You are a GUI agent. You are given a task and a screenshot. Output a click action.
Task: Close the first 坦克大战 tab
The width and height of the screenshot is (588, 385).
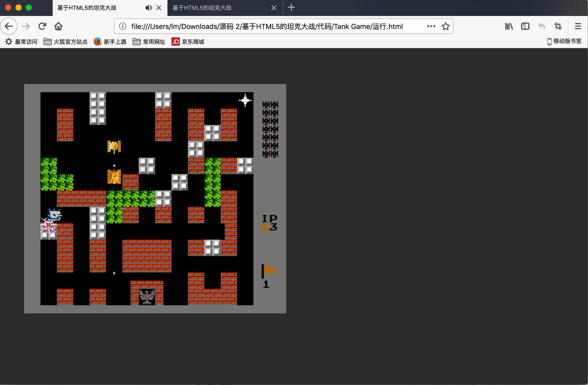click(159, 7)
